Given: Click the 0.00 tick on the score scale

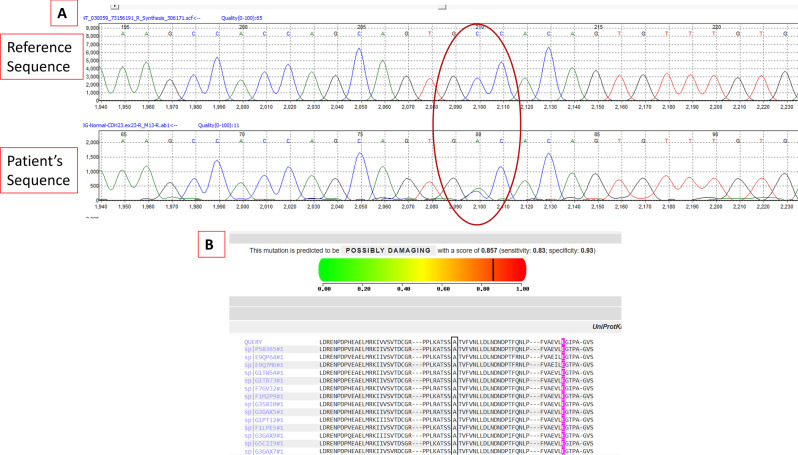Looking at the screenshot, I should click(x=324, y=289).
